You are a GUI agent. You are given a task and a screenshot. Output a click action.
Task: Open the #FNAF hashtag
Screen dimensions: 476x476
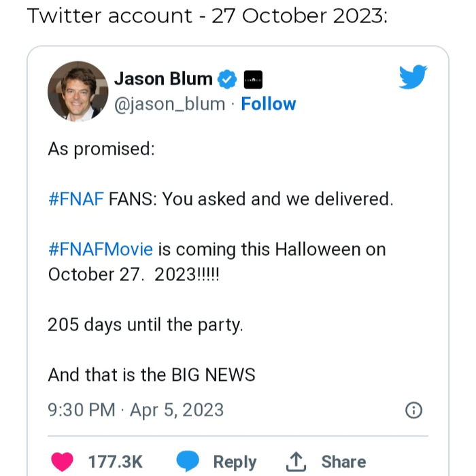point(75,199)
